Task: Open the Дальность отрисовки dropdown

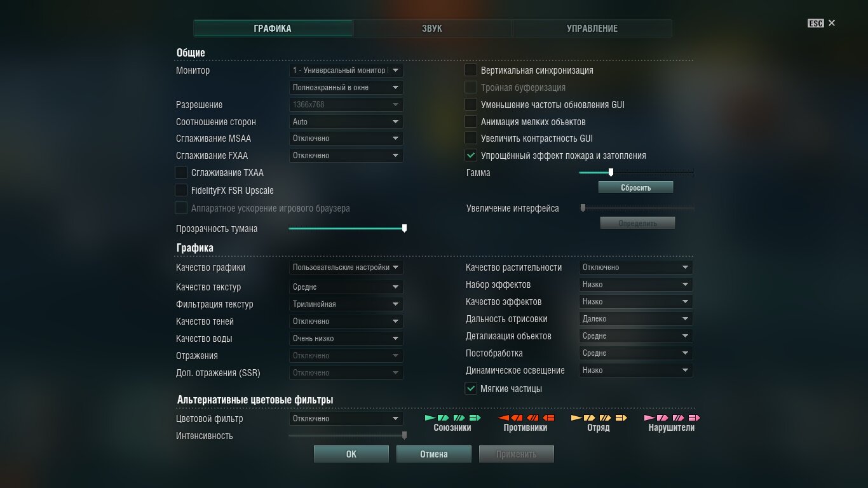Action: [x=636, y=319]
